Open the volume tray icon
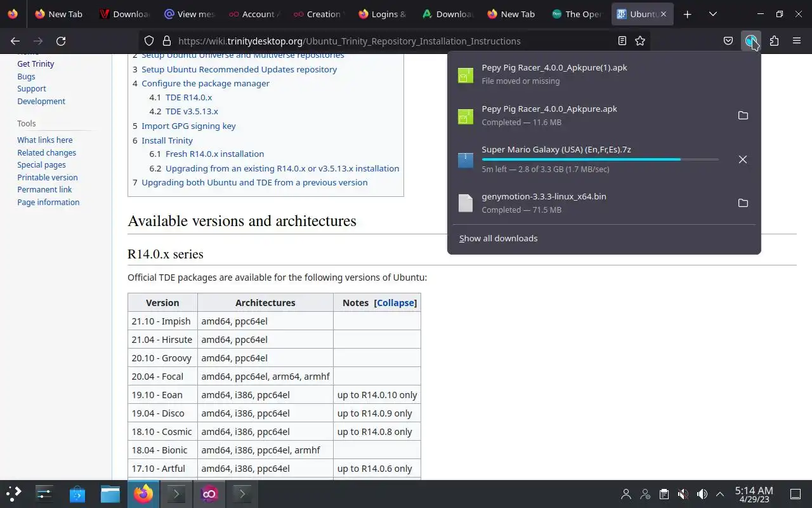 (x=702, y=493)
